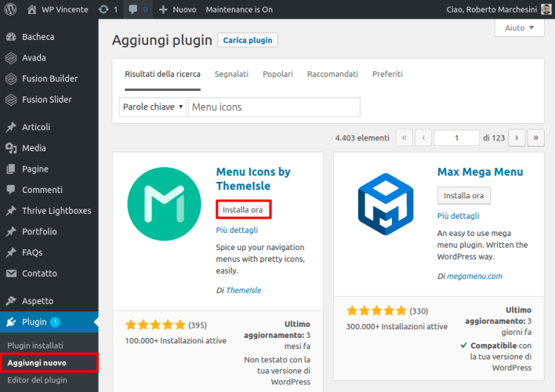
Task: Click the Max Mega Menu five-star rating
Action: (376, 310)
